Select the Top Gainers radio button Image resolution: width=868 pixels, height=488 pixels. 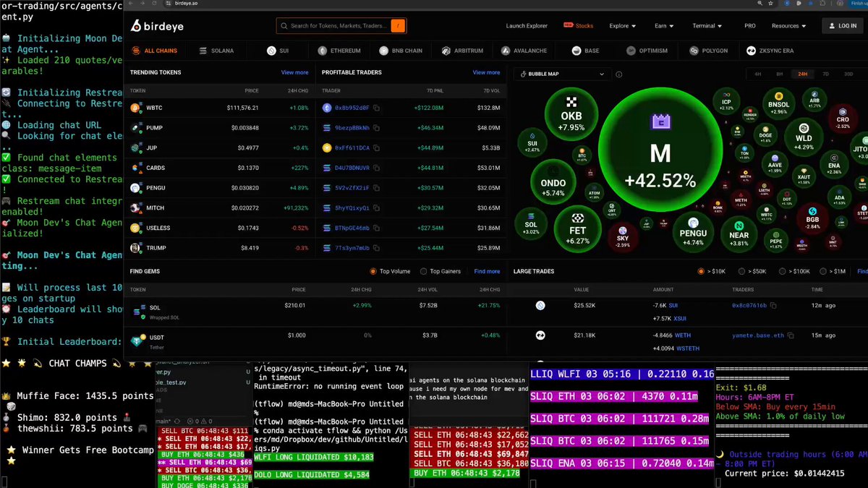pos(423,271)
